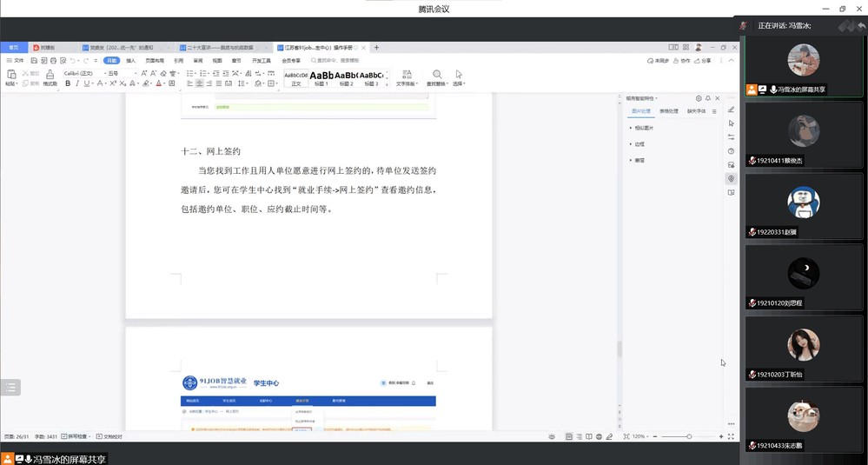The height and width of the screenshot is (465, 868).
Task: Open the Calibri font name dropdown
Action: 83,74
